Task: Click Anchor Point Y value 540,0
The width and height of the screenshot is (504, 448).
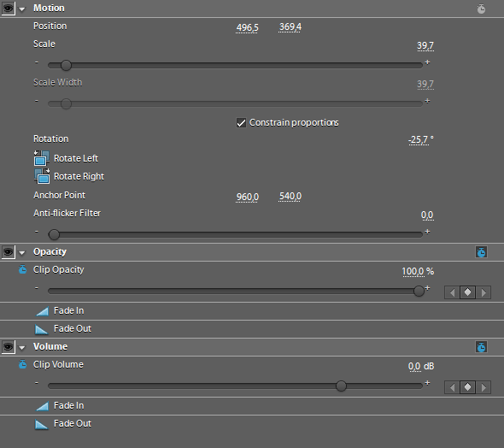Action: click(x=290, y=196)
